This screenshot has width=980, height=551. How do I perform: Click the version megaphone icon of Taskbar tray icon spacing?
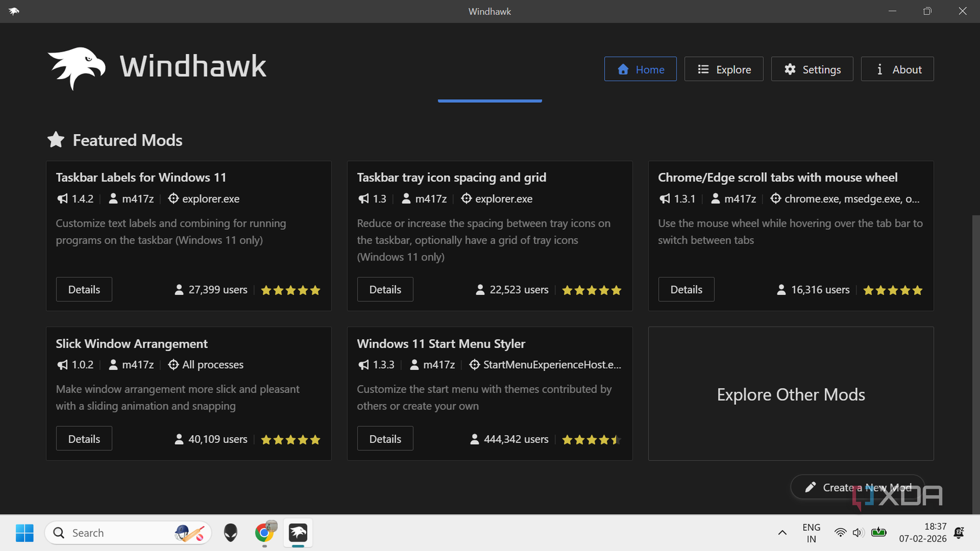point(363,198)
